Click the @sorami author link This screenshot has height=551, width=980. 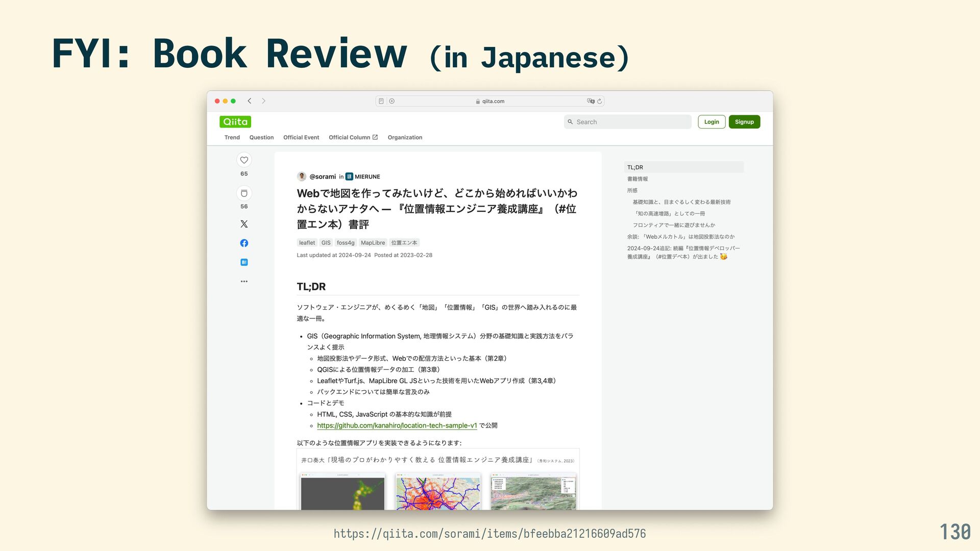tap(323, 177)
